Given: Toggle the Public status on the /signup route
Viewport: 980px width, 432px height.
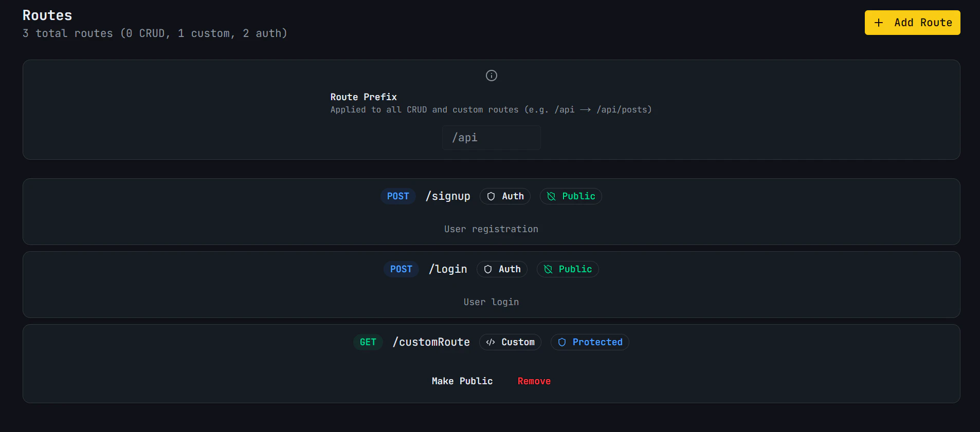Looking at the screenshot, I should pyautogui.click(x=570, y=196).
